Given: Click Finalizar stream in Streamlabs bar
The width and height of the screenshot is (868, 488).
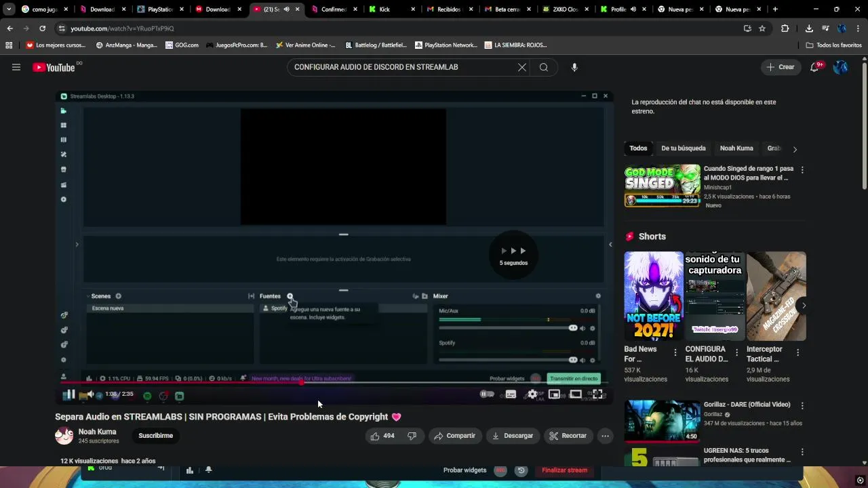Looking at the screenshot, I should pos(564,470).
